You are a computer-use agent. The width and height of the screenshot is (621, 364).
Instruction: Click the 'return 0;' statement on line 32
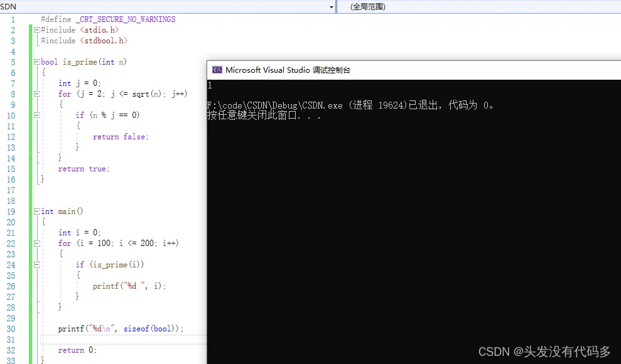click(x=77, y=350)
